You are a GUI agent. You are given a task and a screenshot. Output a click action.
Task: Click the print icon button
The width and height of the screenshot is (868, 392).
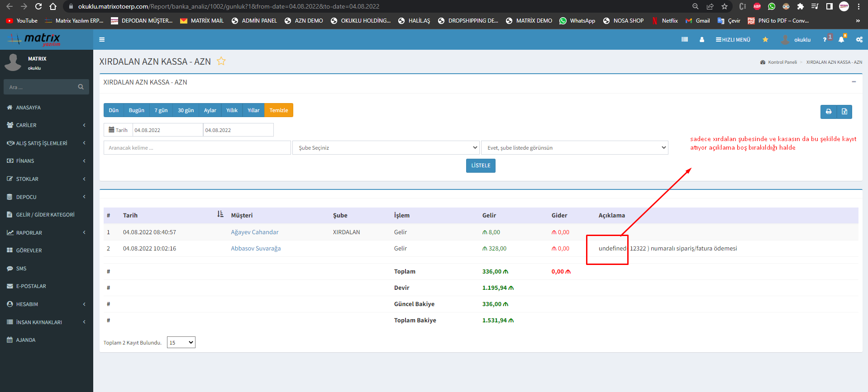[828, 112]
